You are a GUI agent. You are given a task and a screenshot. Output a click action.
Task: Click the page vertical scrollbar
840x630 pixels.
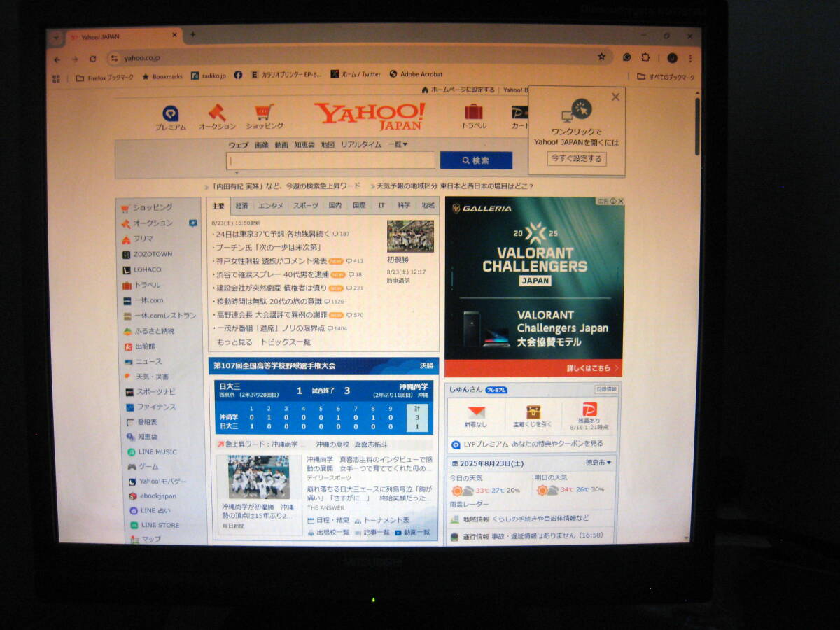click(697, 126)
